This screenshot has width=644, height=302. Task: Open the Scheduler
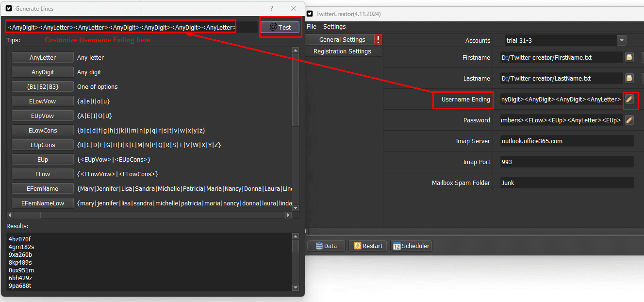tap(411, 246)
